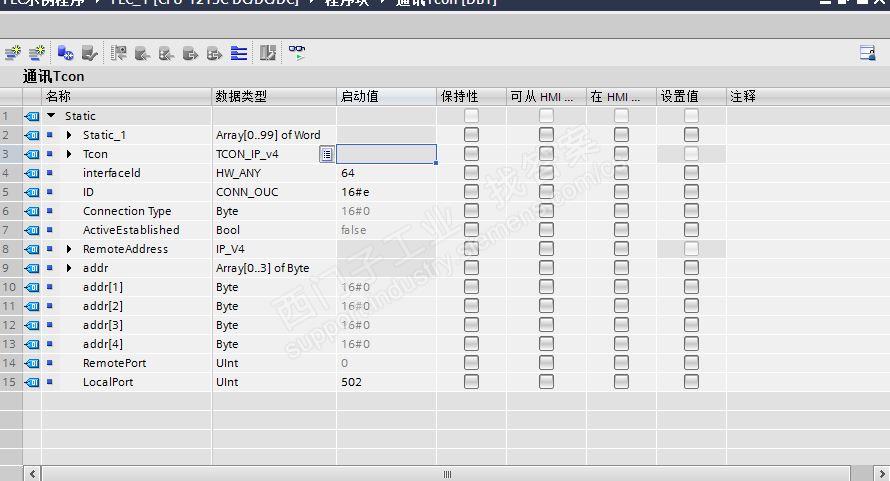The image size is (890, 481).
Task: Click the tag icon in the LocalPort row
Action: pyautogui.click(x=32, y=382)
